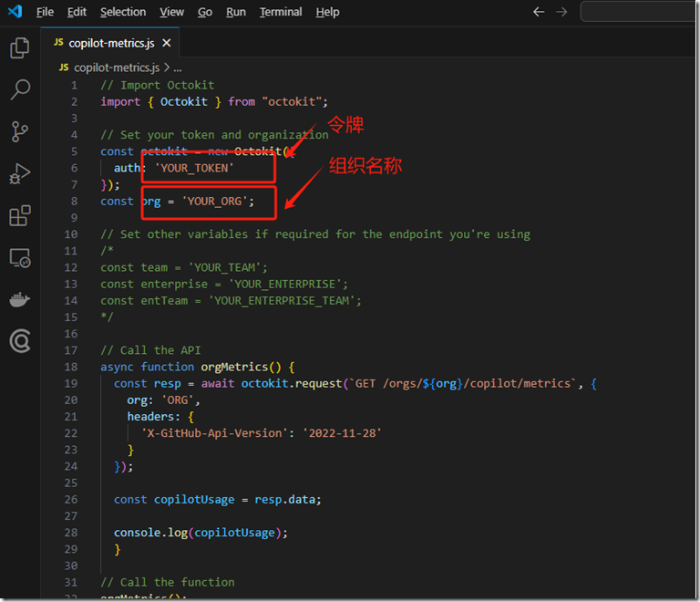Click the "octokit" module string
This screenshot has width=700, height=602.
point(292,102)
